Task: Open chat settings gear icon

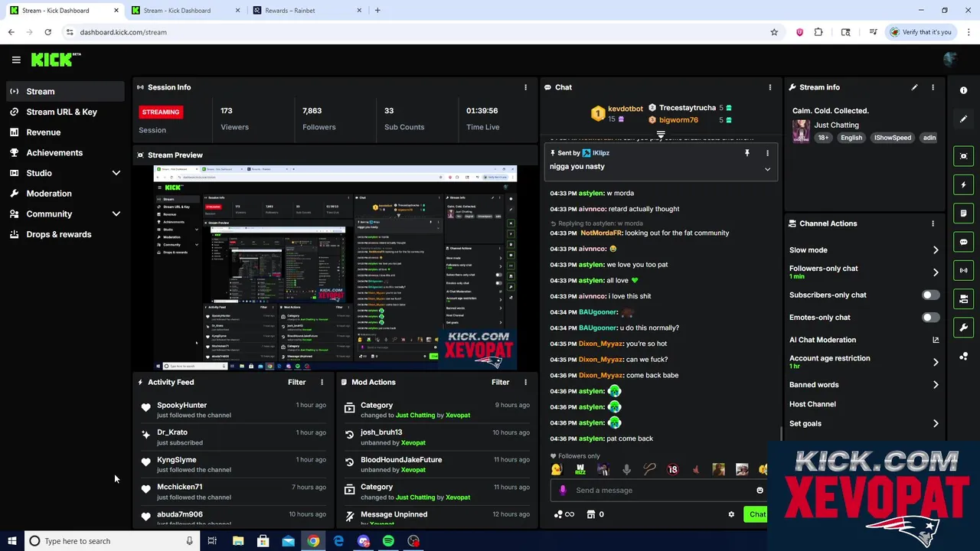Action: [x=731, y=514]
